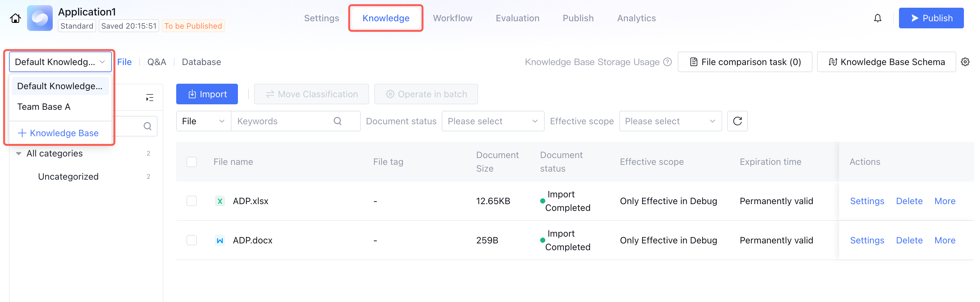This screenshot has width=980, height=302.
Task: Collapse the All categories tree
Action: 18,154
